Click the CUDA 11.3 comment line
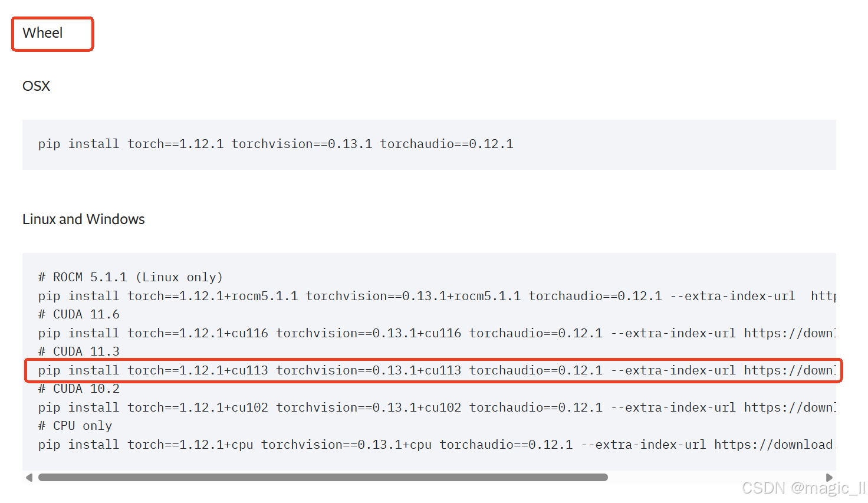 coord(79,351)
